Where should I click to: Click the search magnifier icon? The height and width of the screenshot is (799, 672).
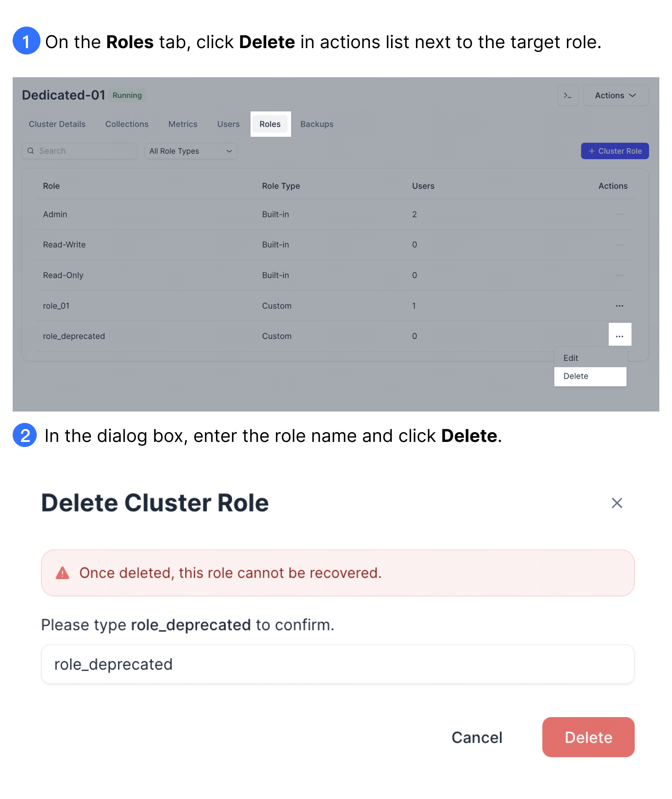31,151
